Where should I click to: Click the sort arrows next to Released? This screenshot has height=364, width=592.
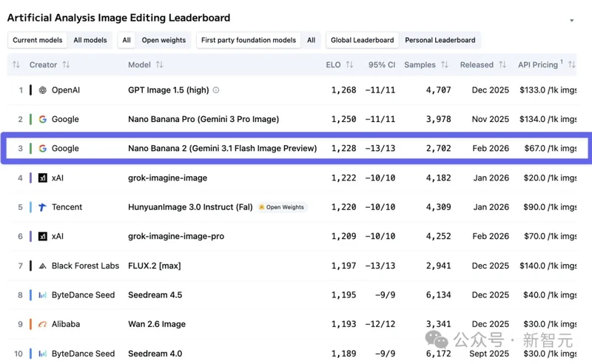(502, 65)
